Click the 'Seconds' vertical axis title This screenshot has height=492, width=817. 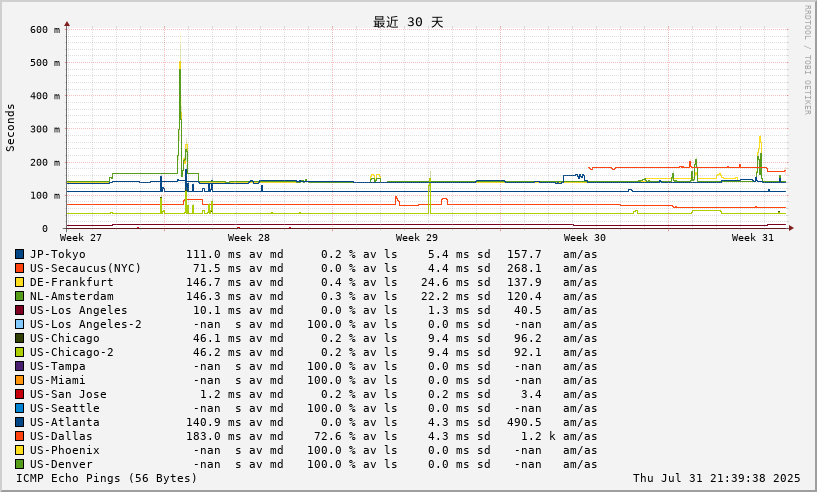point(10,128)
